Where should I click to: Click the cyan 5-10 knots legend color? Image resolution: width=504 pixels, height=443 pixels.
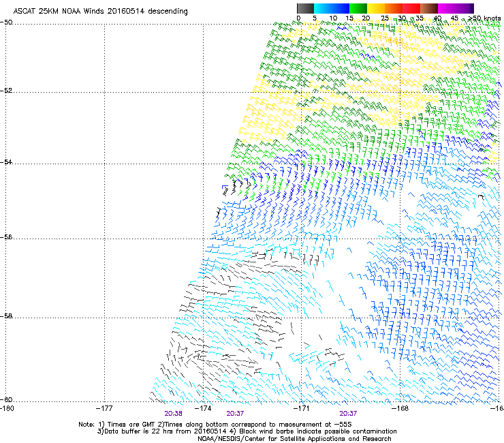click(x=323, y=8)
